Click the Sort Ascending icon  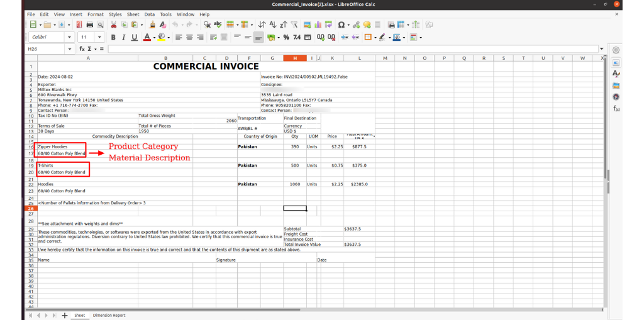[x=272, y=25]
